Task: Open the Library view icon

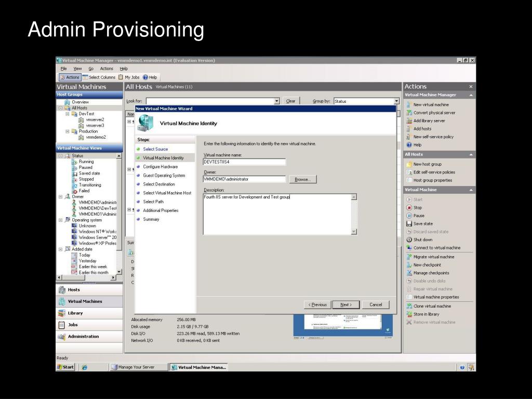Action: tap(62, 313)
